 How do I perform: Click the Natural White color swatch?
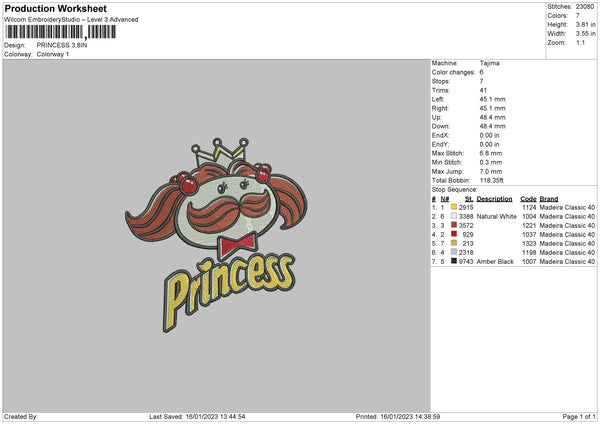click(454, 216)
